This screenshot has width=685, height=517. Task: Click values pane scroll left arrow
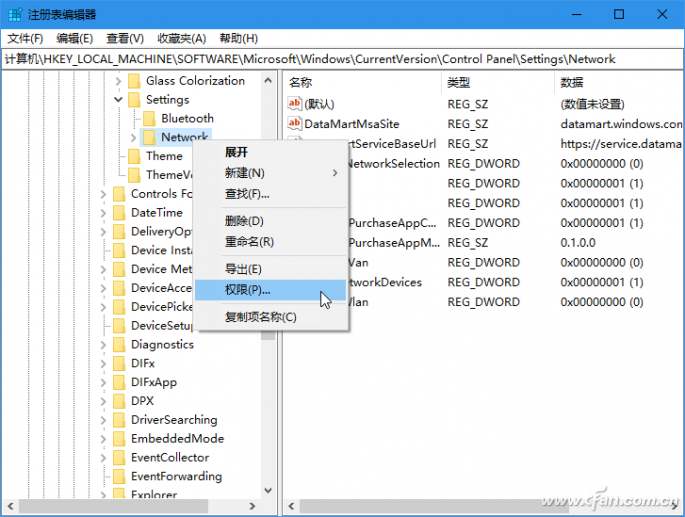click(291, 506)
